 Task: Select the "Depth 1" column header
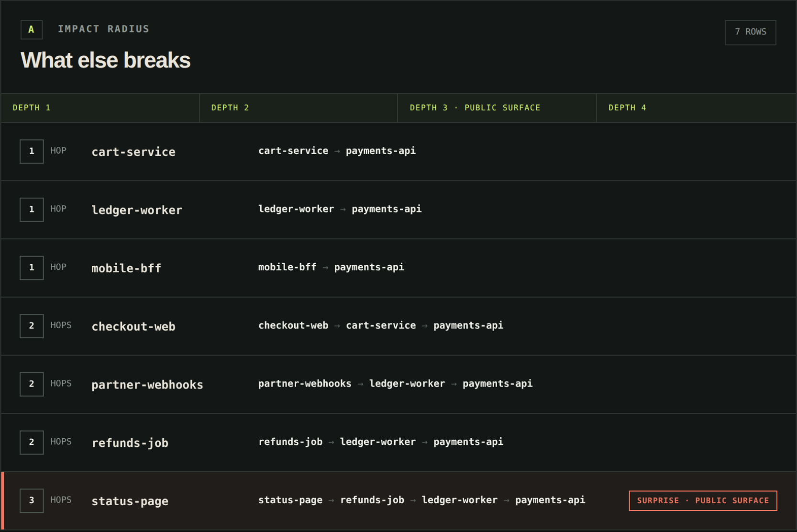100,108
